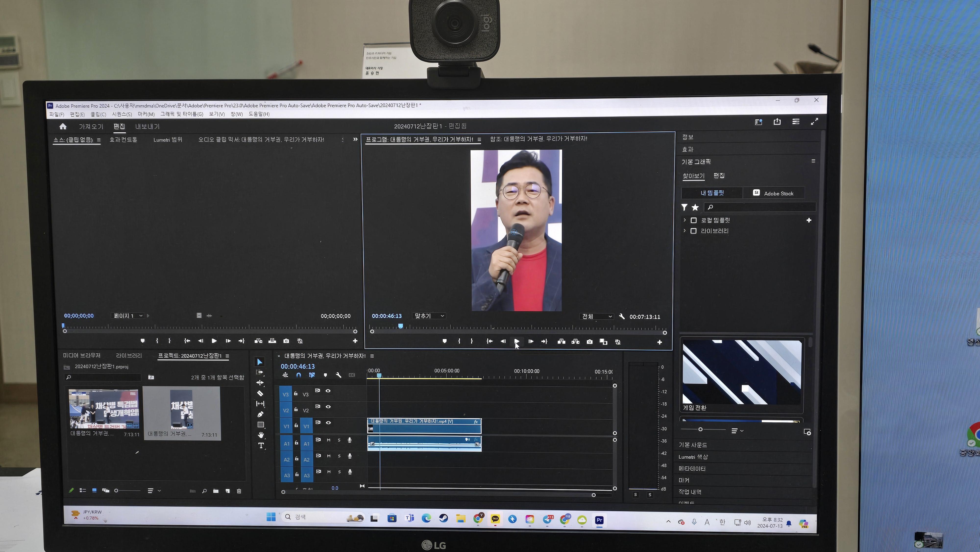Image resolution: width=980 pixels, height=552 pixels.
Task: Select the Slip tool
Action: point(260,403)
